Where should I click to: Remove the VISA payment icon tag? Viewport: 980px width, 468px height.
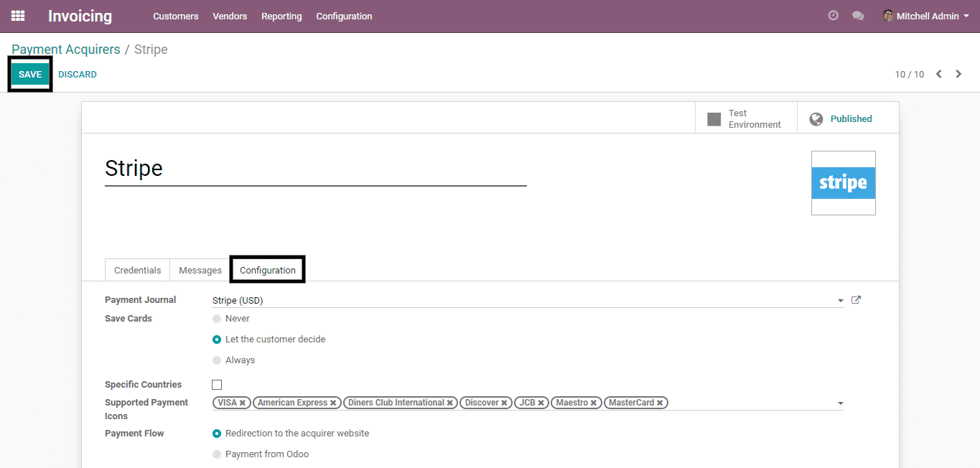click(243, 403)
